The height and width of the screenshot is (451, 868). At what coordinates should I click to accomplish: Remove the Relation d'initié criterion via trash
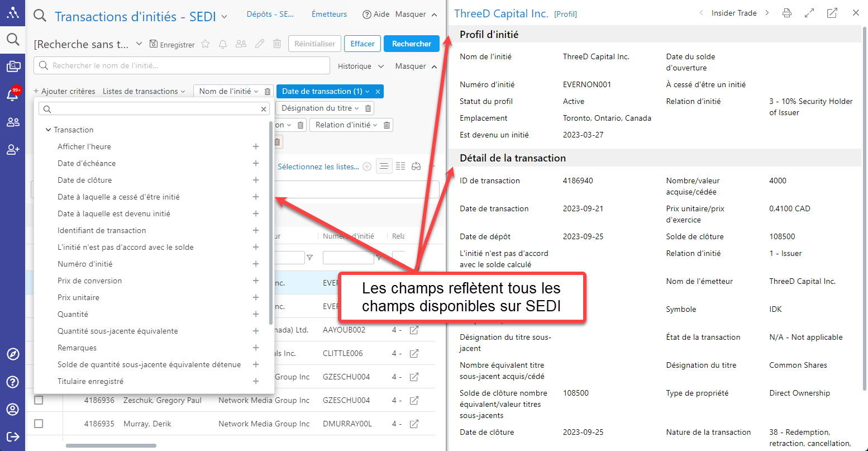click(x=387, y=125)
